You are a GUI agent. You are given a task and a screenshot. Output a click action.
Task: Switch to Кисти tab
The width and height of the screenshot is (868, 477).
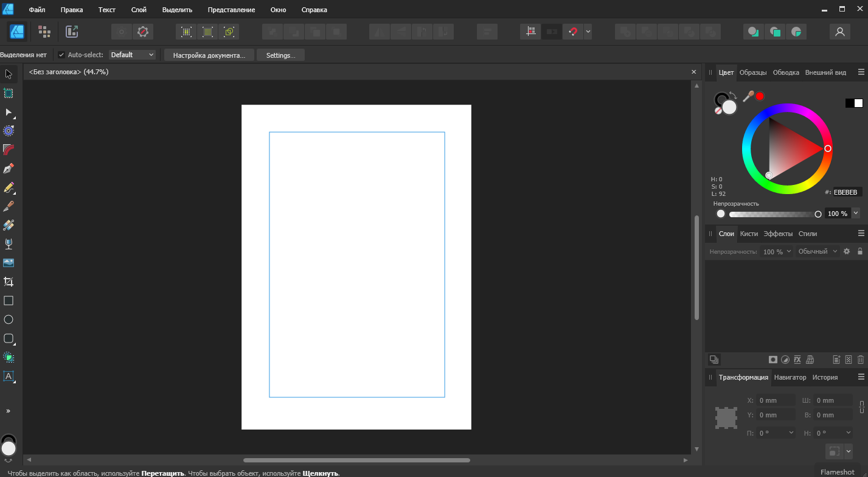tap(749, 234)
